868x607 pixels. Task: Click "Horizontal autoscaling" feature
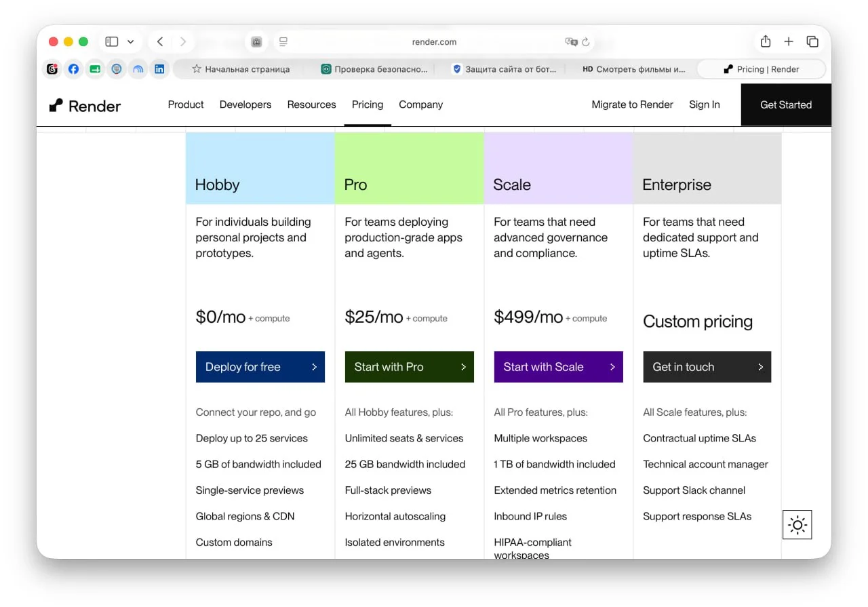click(x=395, y=516)
